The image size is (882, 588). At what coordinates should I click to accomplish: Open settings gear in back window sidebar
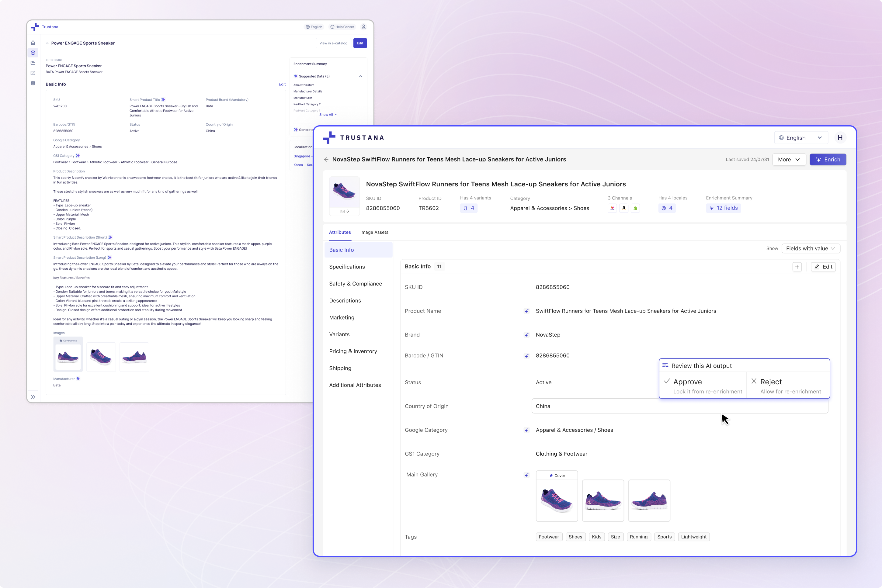pyautogui.click(x=33, y=83)
